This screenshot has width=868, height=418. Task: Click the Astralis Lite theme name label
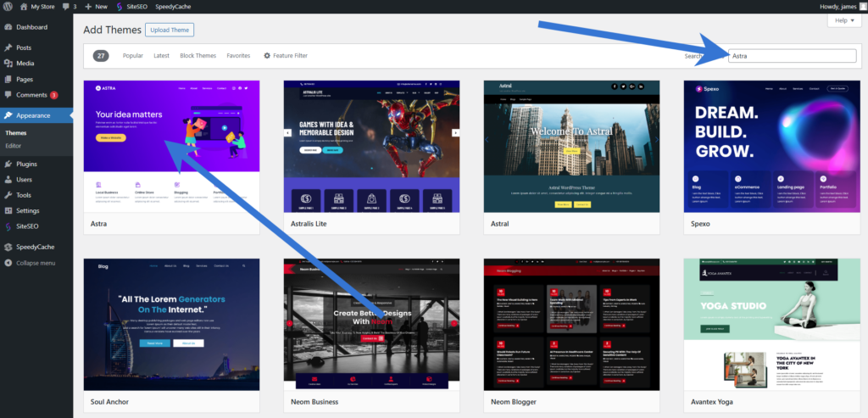pyautogui.click(x=309, y=224)
